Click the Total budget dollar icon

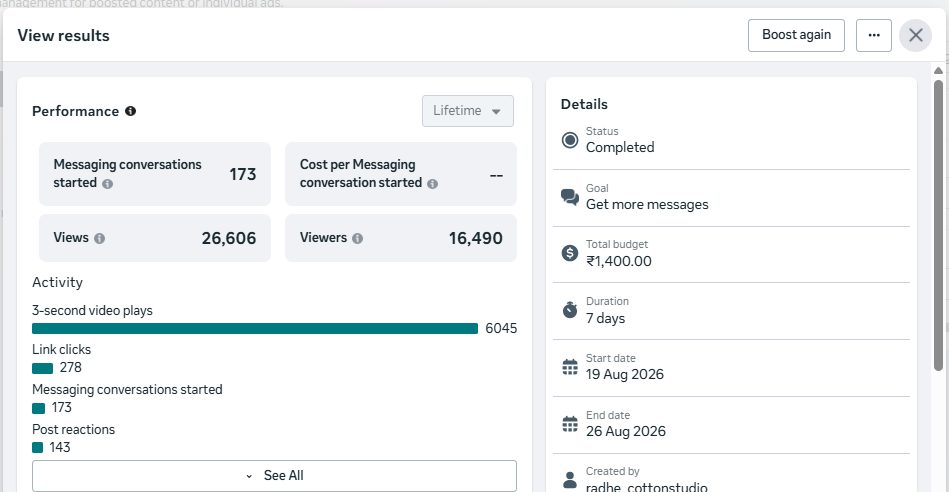click(570, 253)
